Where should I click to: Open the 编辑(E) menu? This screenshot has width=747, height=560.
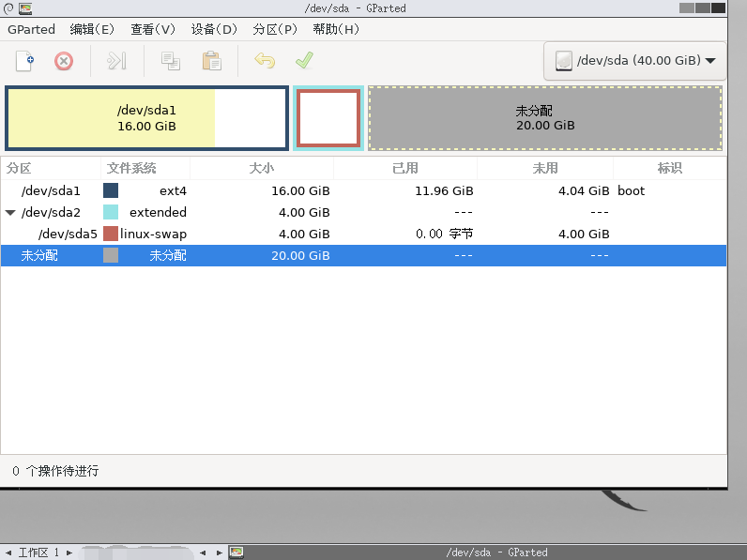[92, 29]
